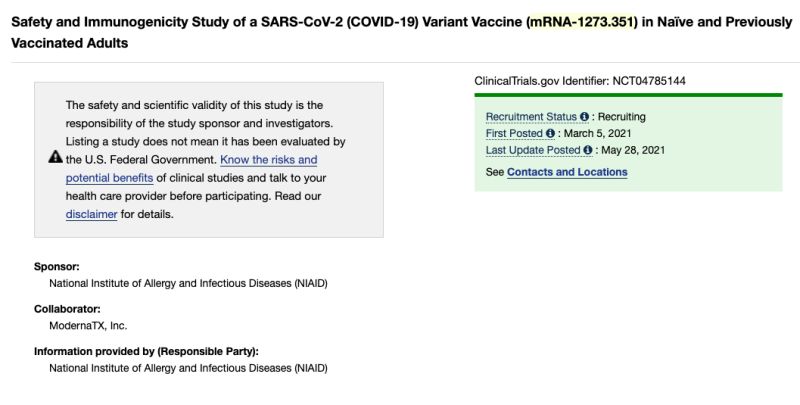Open the Contacts and Locations link
The height and width of the screenshot is (405, 800).
[x=567, y=172]
